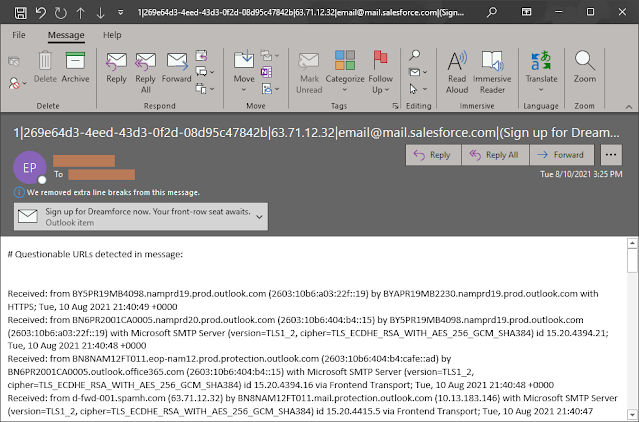
Task: Open More respond actions dropdown
Action: tap(205, 88)
